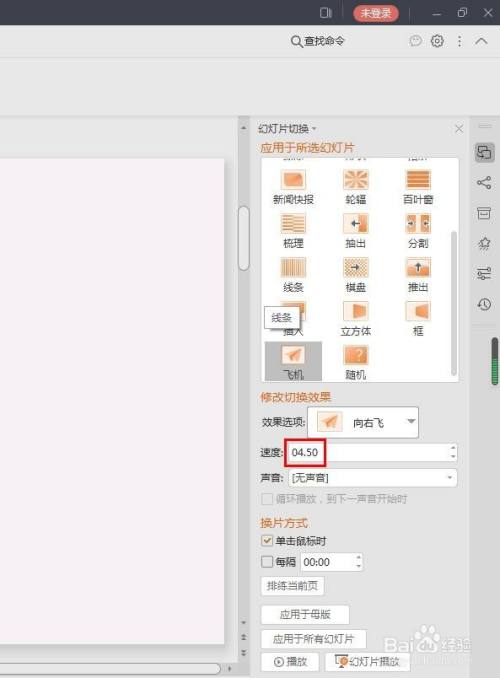Toggle 单击鼠标时 checkbox
This screenshot has width=500, height=678.
click(x=267, y=540)
